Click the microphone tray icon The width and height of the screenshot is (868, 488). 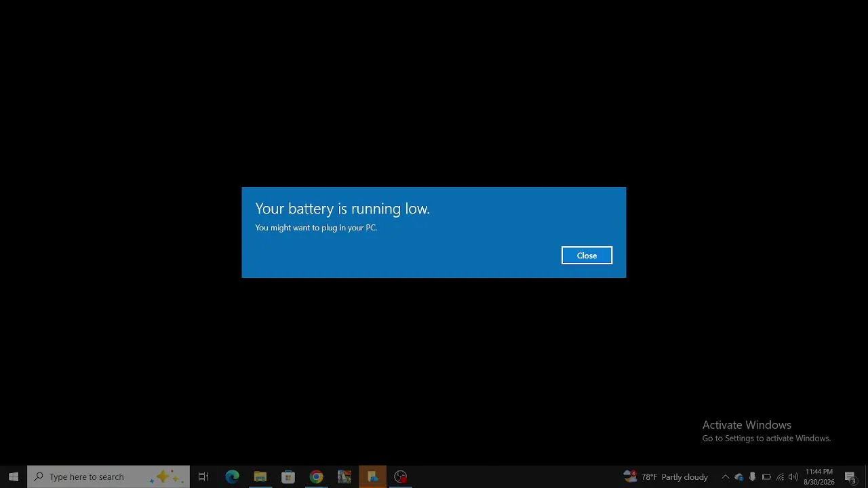[x=752, y=476]
